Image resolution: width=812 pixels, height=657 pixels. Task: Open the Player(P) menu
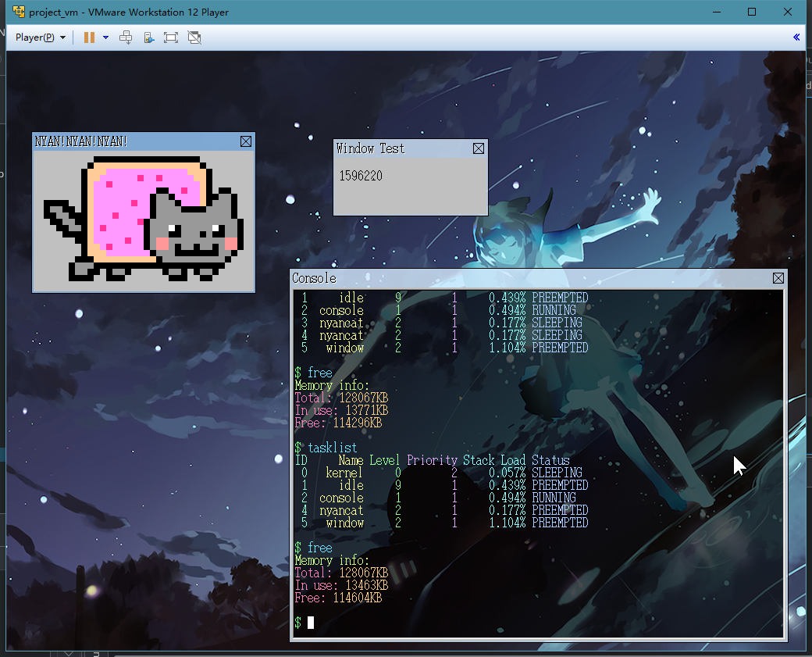click(41, 37)
